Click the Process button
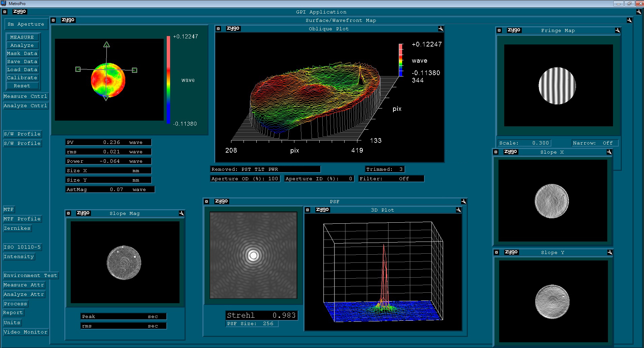The image size is (644, 348). (x=15, y=304)
